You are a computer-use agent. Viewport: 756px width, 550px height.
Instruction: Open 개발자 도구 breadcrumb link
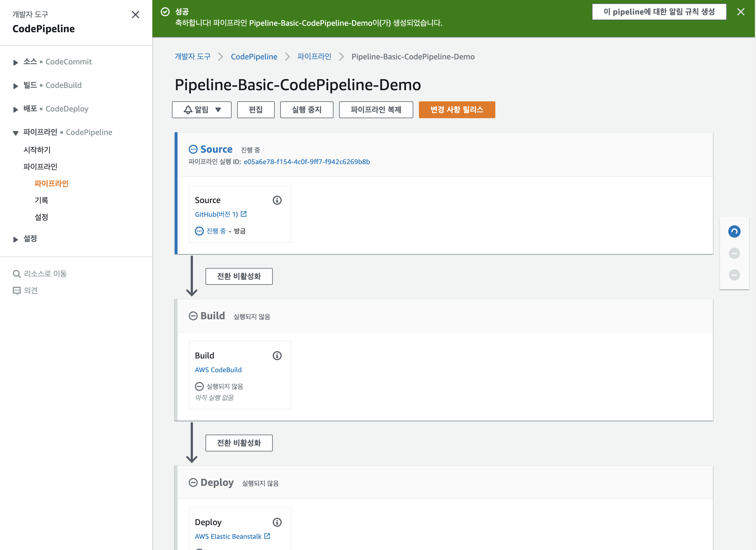[193, 57]
